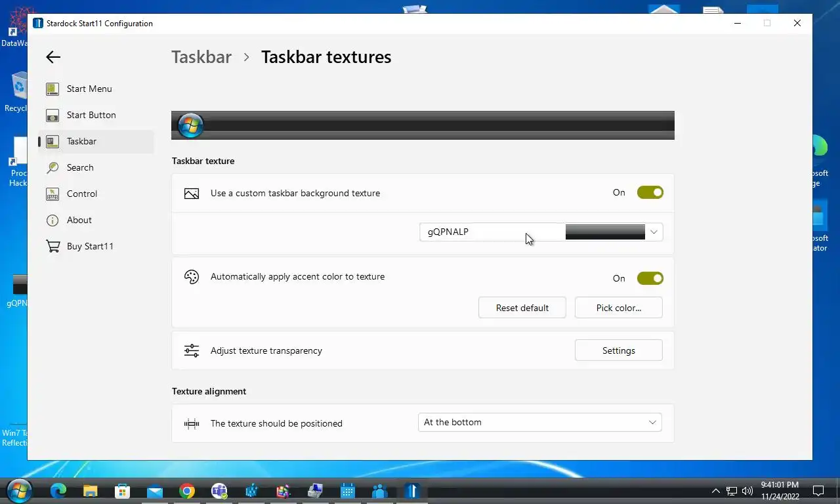Open the Start Menu settings section
Image resolution: width=840 pixels, height=504 pixels.
tap(96, 89)
